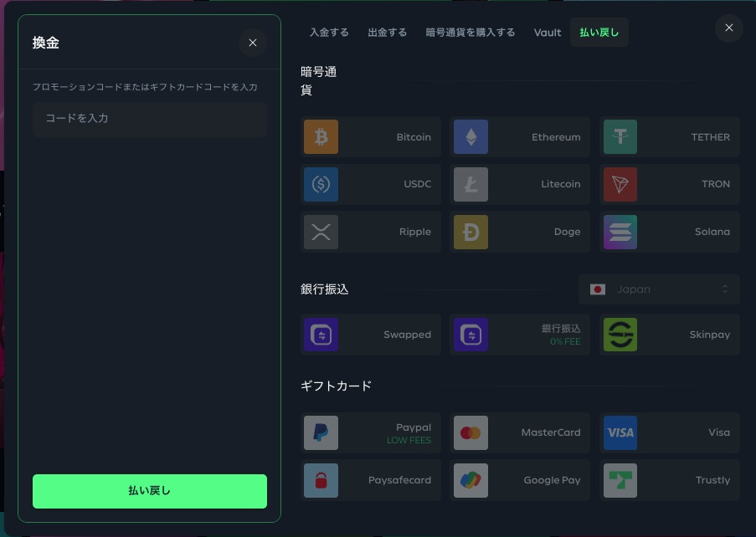Click the TRON triangle icon
756x537 pixels.
(x=620, y=184)
